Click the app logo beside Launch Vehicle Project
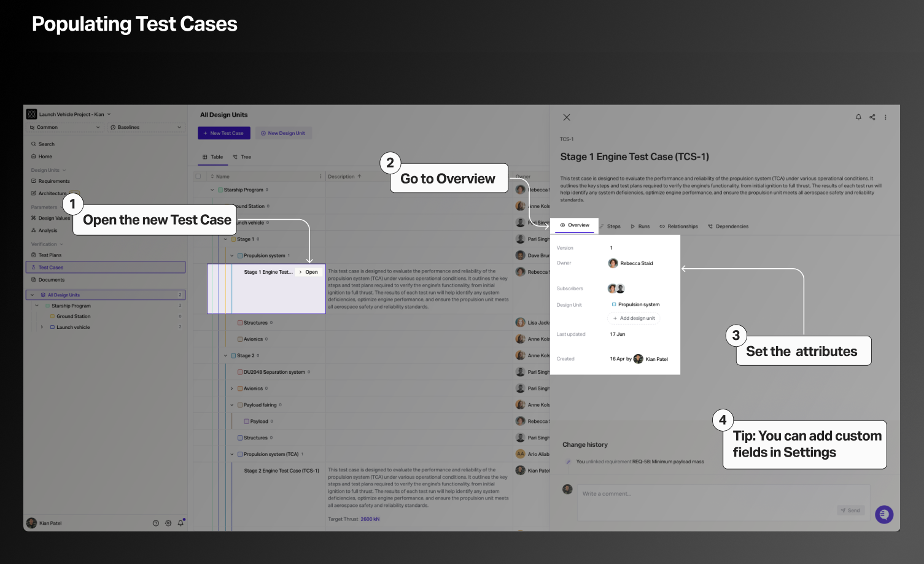Screen dimensions: 924x564 [x=31, y=114]
